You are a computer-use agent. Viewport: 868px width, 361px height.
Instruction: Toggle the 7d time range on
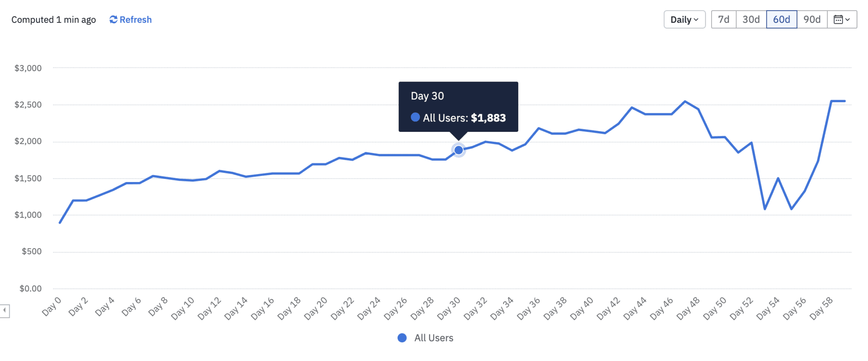pyautogui.click(x=723, y=19)
